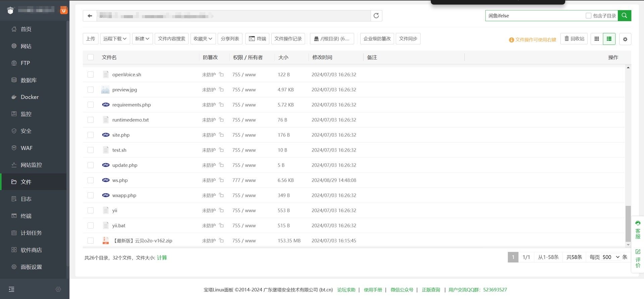Select all files via header checkbox
Viewport: 644px width, 299px height.
(91, 57)
